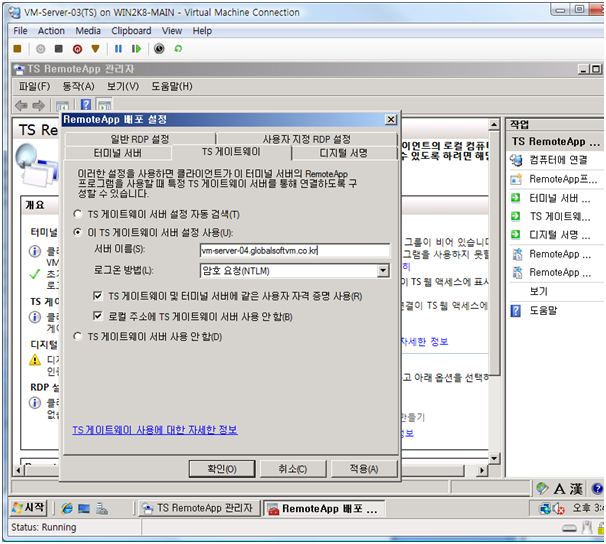Click the green 터미널 서버 action icon
The height and width of the screenshot is (544, 606).
(516, 198)
